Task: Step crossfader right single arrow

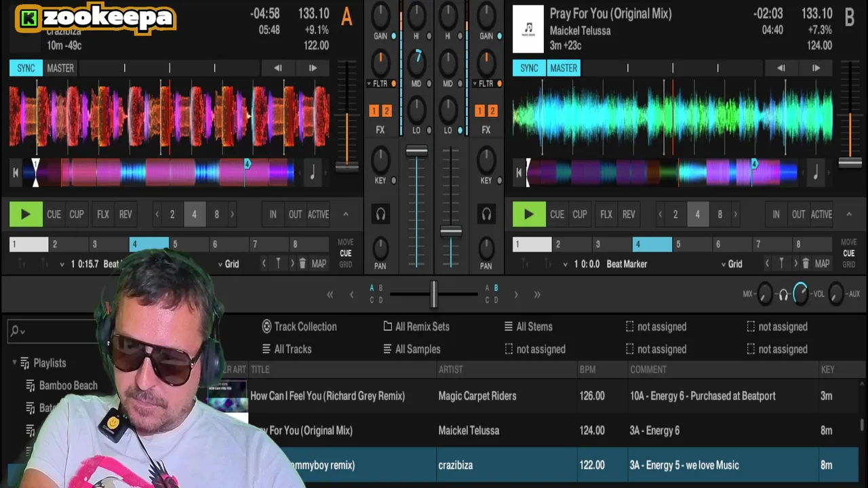Action: tap(516, 294)
